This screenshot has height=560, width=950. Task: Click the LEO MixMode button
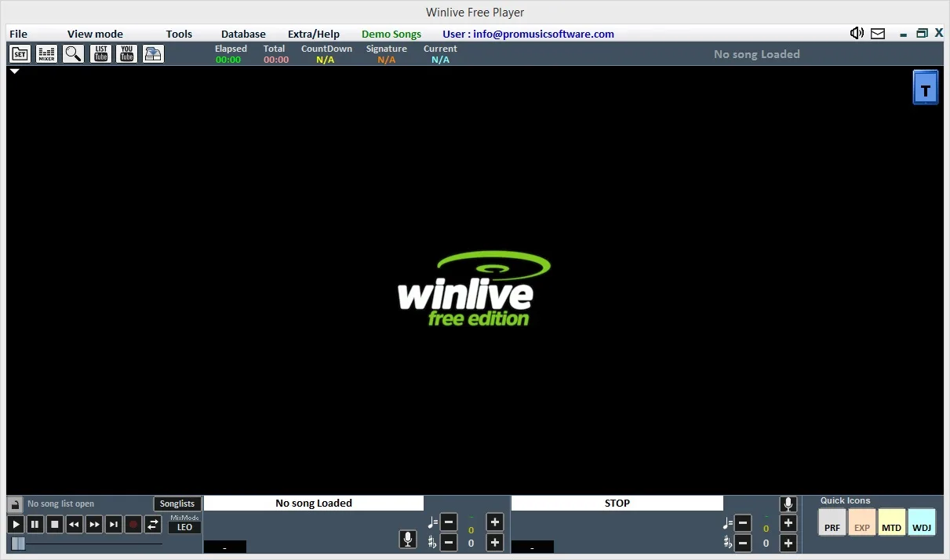184,527
